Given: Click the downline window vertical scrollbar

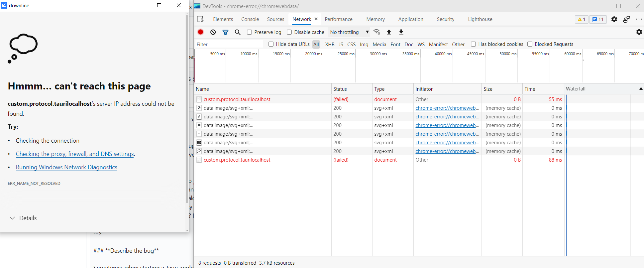Looking at the screenshot, I should pos(187,110).
